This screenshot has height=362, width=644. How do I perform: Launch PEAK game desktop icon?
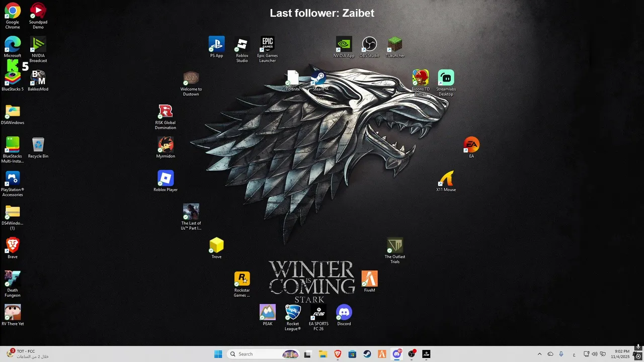coord(268,315)
